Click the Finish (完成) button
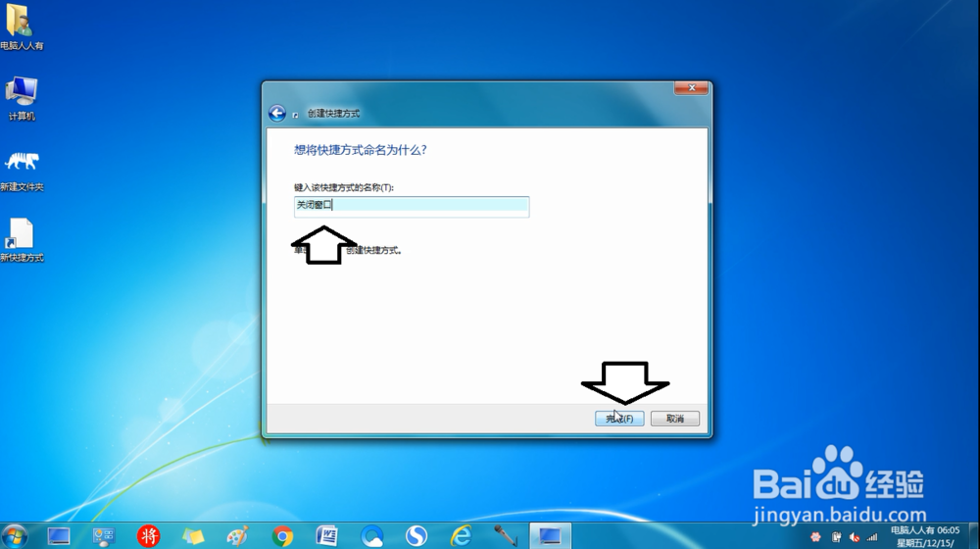The width and height of the screenshot is (980, 549). click(618, 419)
